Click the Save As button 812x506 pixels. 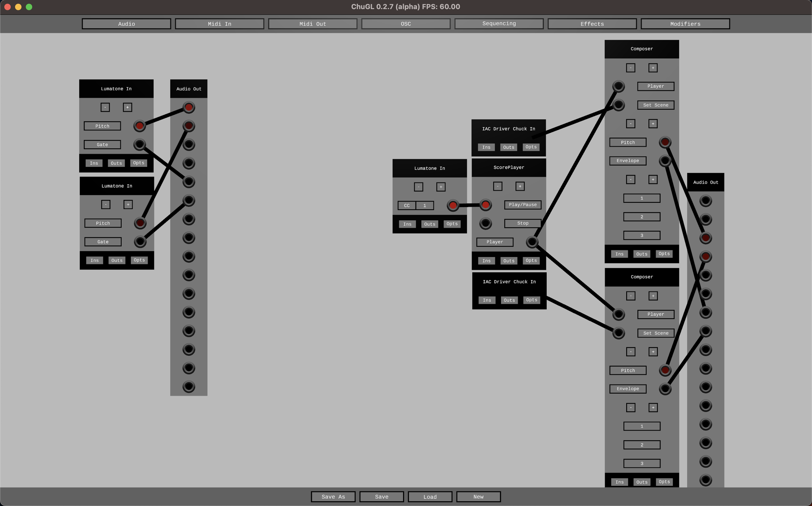tap(333, 497)
